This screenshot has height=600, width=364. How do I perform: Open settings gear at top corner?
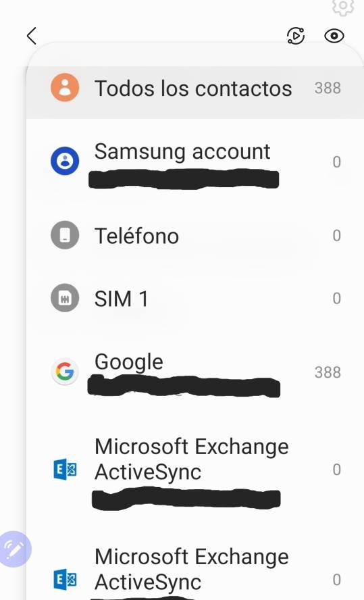tap(343, 7)
